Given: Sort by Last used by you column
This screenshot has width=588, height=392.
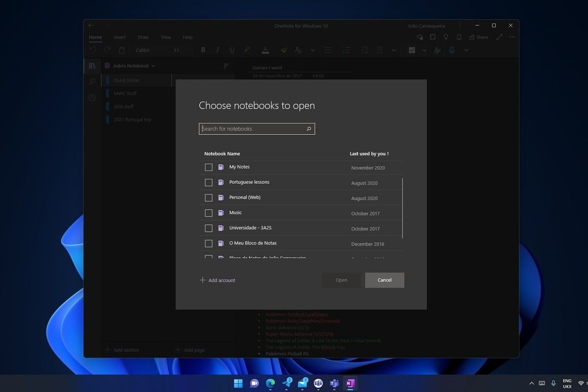Looking at the screenshot, I should click(x=368, y=154).
